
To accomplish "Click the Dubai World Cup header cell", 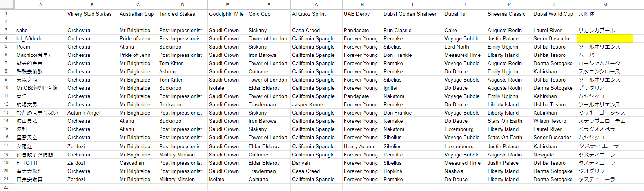I will click(554, 14).
